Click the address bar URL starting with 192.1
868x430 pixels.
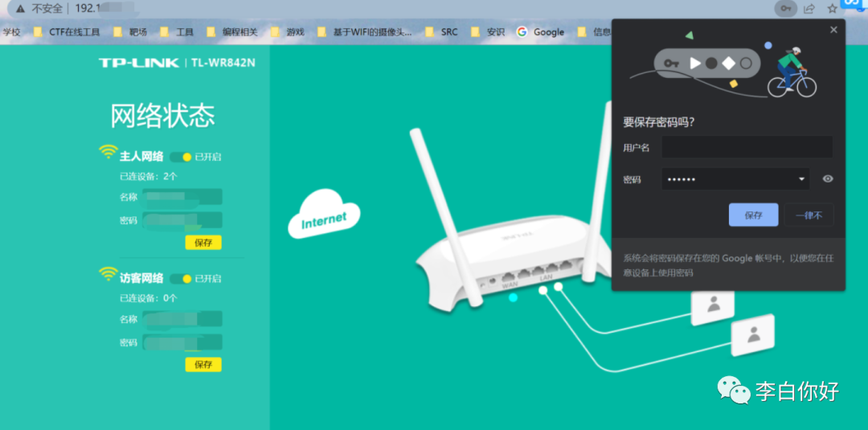(x=88, y=9)
